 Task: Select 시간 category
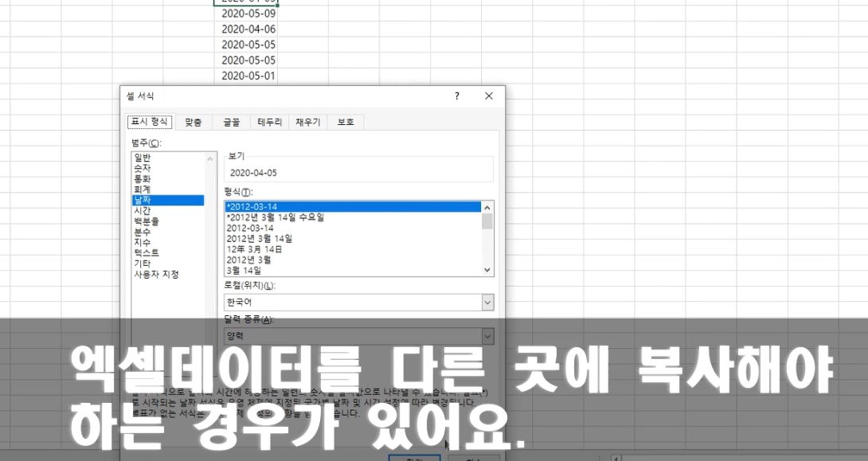pyautogui.click(x=168, y=210)
